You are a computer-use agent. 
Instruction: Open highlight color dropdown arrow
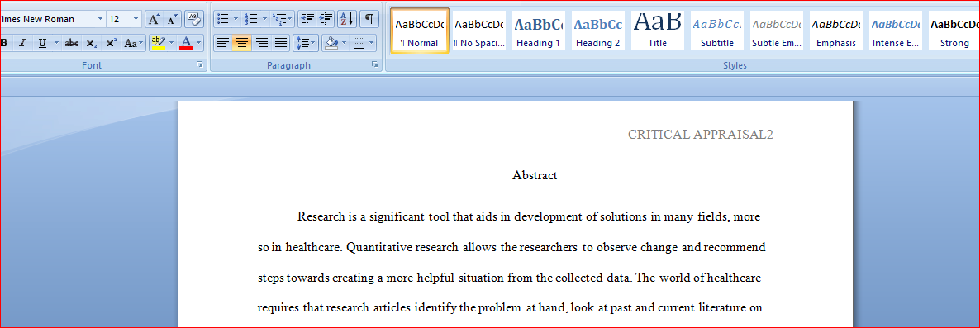click(171, 43)
